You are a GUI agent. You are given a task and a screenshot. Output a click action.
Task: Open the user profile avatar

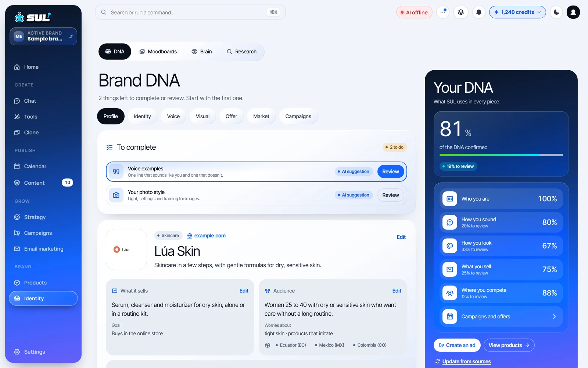pyautogui.click(x=573, y=12)
